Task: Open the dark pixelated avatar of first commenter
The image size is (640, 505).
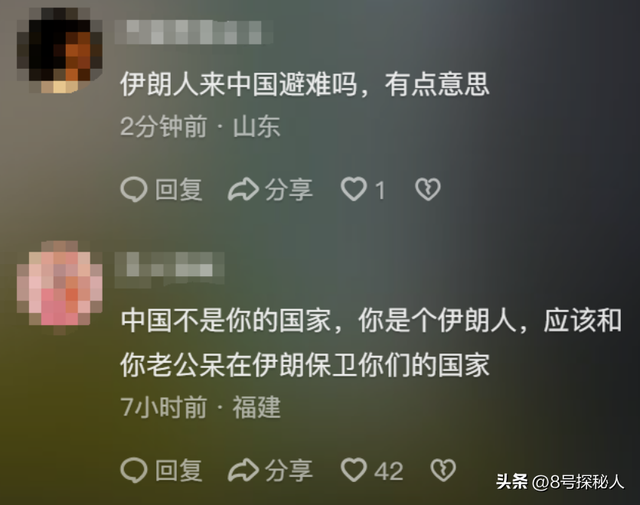Action: [x=59, y=51]
